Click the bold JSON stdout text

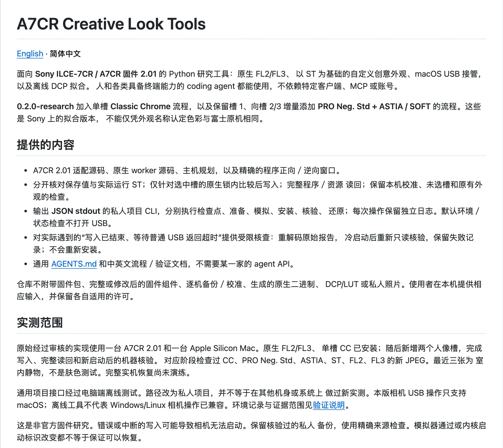point(76,211)
